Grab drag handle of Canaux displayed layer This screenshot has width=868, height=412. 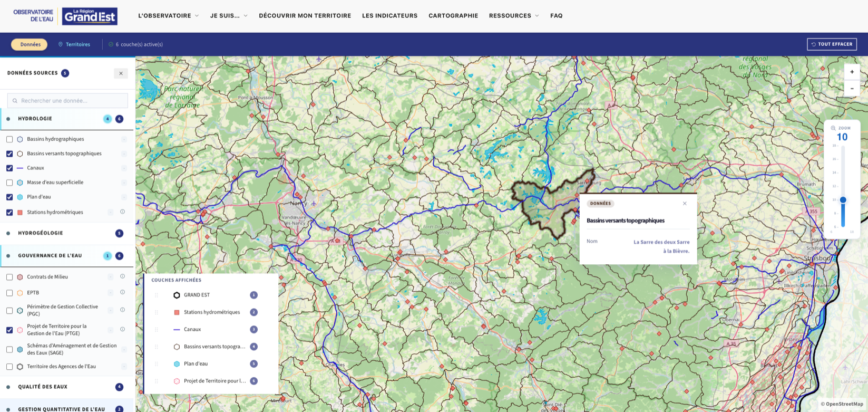157,329
